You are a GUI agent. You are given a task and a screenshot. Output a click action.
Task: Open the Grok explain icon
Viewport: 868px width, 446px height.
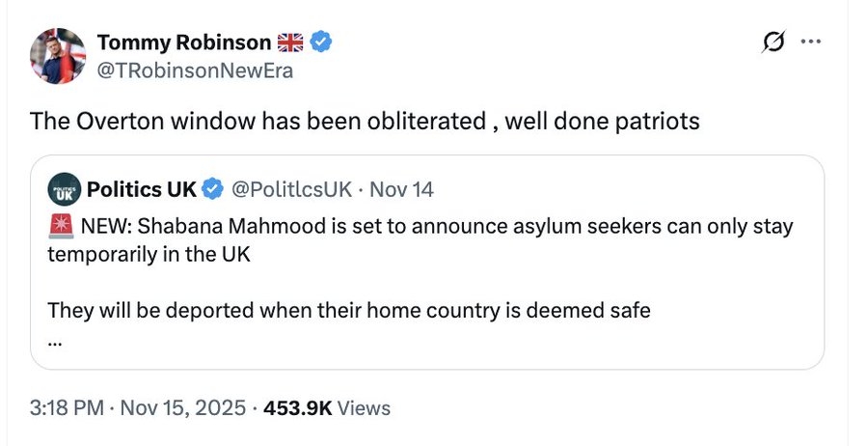point(772,43)
